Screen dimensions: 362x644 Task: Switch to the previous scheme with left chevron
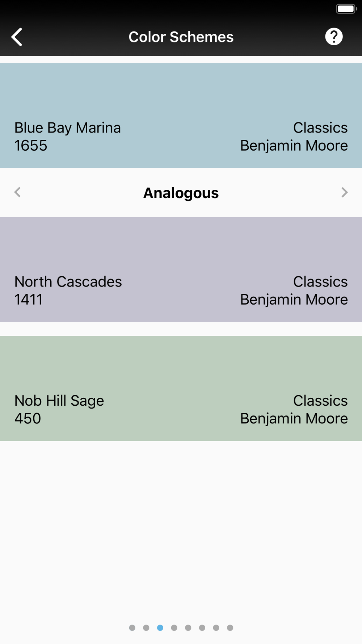coord(17,192)
